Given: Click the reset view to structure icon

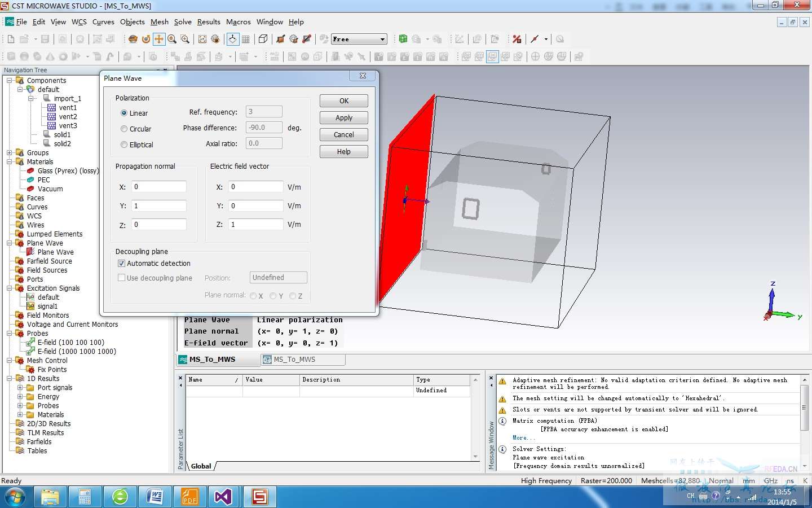Looking at the screenshot, I should point(202,39).
